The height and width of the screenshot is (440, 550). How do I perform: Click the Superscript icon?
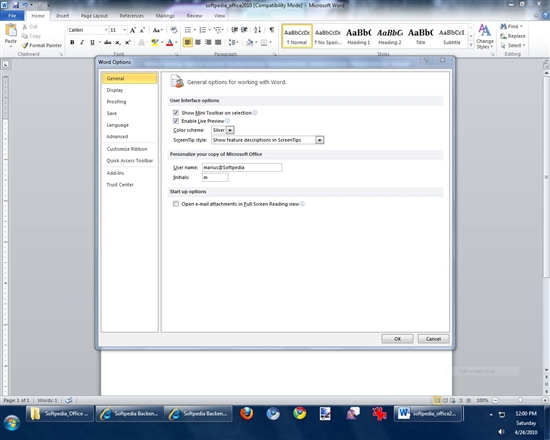128,42
